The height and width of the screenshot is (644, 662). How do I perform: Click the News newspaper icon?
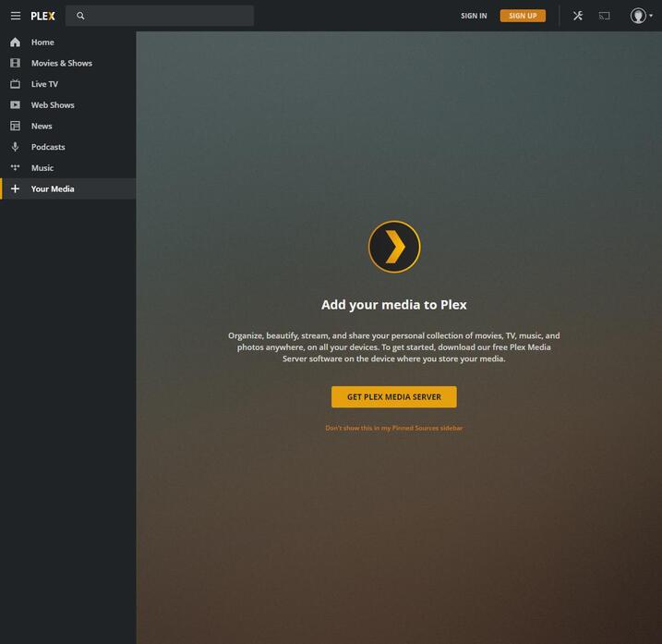[x=15, y=126]
